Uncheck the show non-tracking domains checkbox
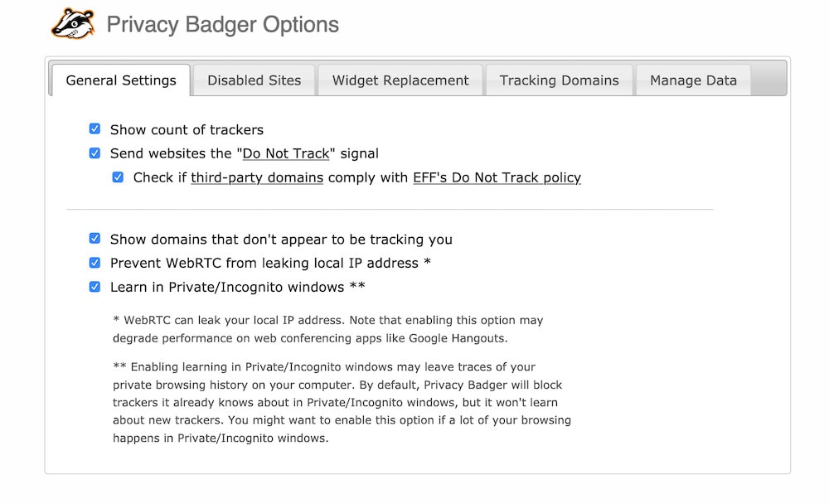Screen dimensions: 829x504 click(x=95, y=239)
